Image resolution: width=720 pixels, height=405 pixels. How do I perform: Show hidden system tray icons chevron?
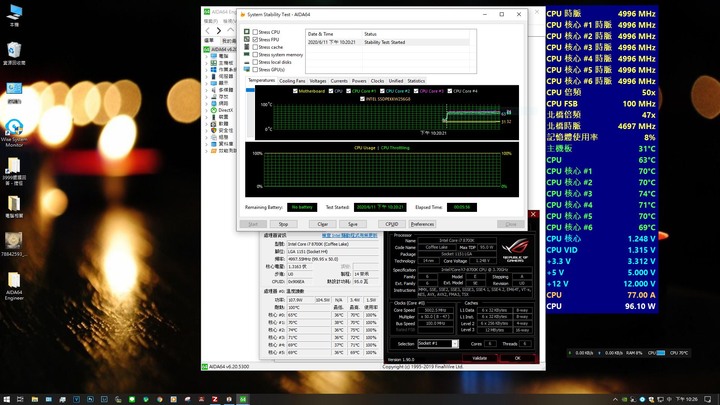tap(615, 399)
